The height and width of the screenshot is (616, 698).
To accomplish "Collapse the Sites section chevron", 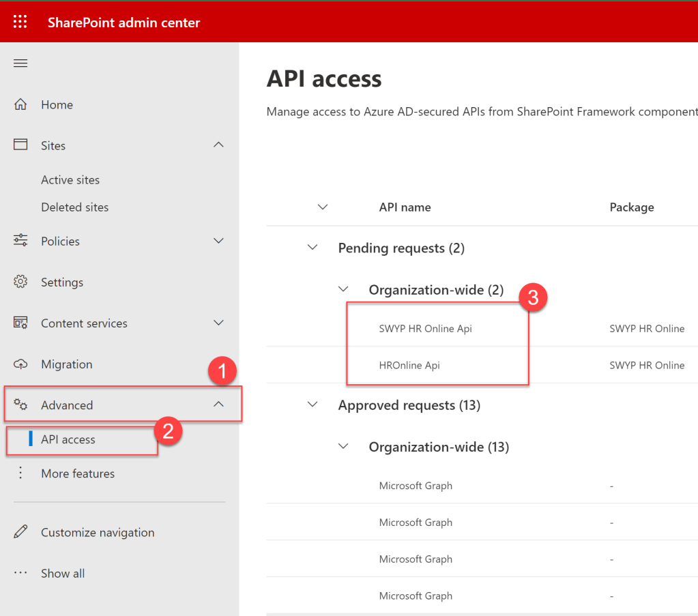I will tap(218, 145).
